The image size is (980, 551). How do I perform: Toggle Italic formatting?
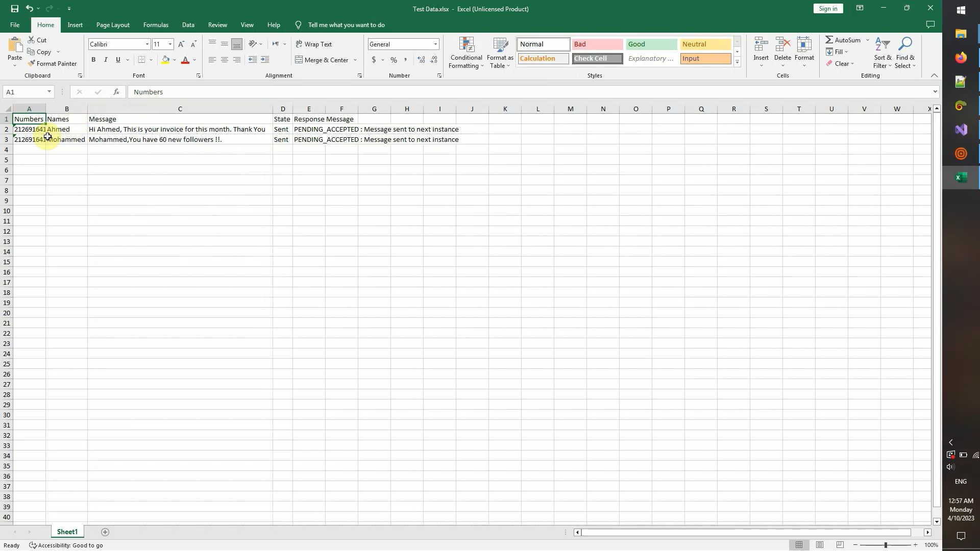point(106,60)
